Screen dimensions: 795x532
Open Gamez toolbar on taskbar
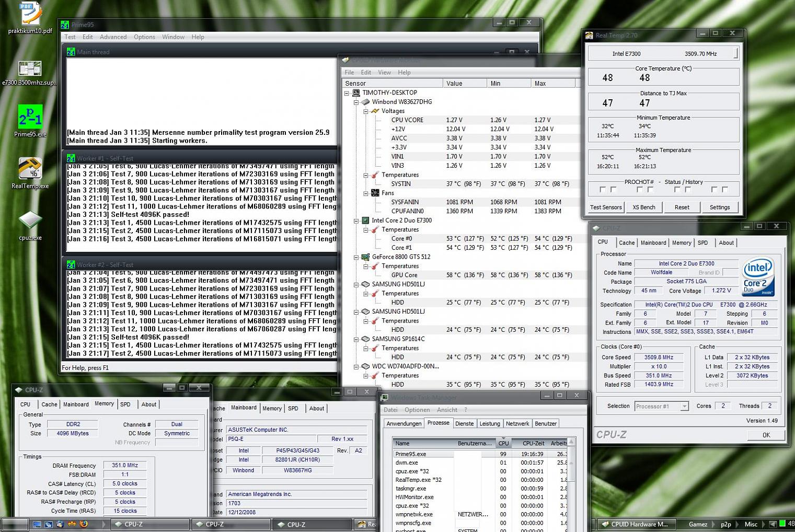698,524
